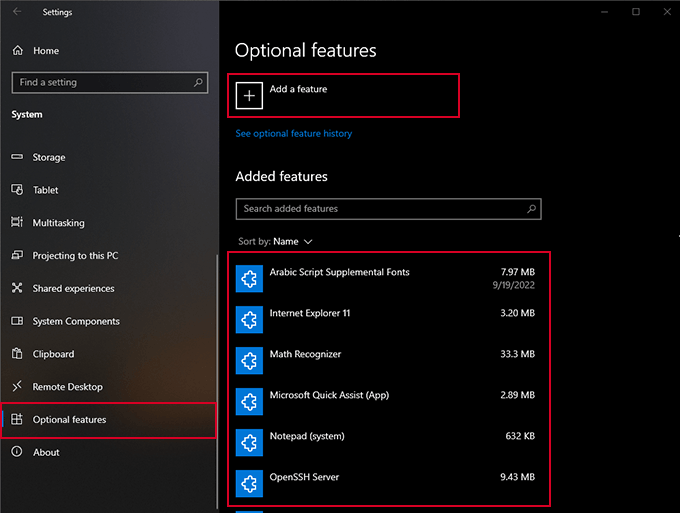680x513 pixels.
Task: Click the Clipboard icon in sidebar
Action: [17, 353]
